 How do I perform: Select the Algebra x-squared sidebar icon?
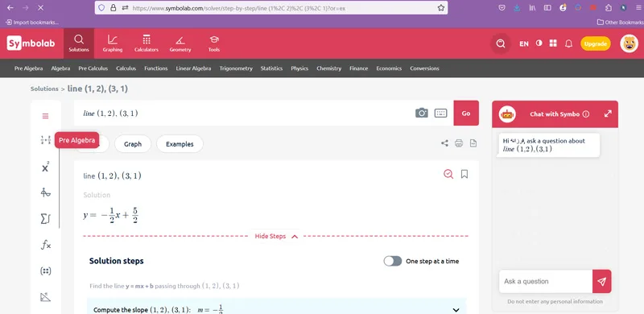45,167
